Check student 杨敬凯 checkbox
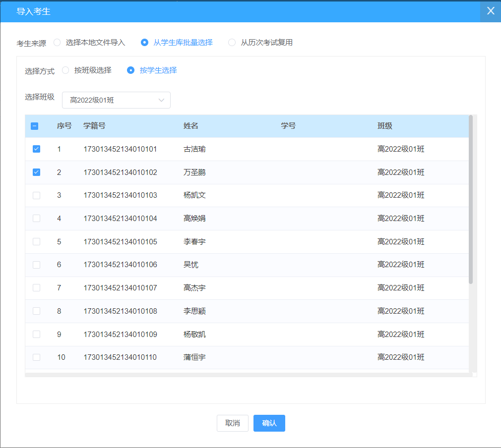The width and height of the screenshot is (501, 448). coord(36,335)
